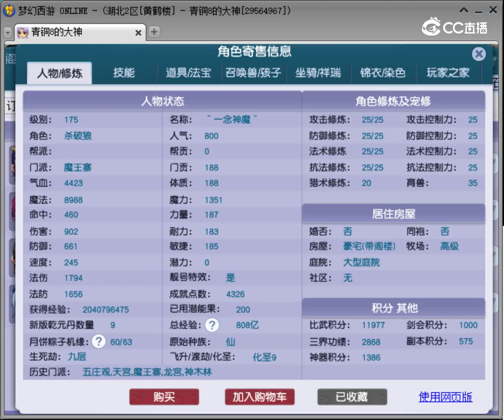Image resolution: width=504 pixels, height=420 pixels.
Task: Click the 法伤 value 1794
Action: pyautogui.click(x=73, y=278)
